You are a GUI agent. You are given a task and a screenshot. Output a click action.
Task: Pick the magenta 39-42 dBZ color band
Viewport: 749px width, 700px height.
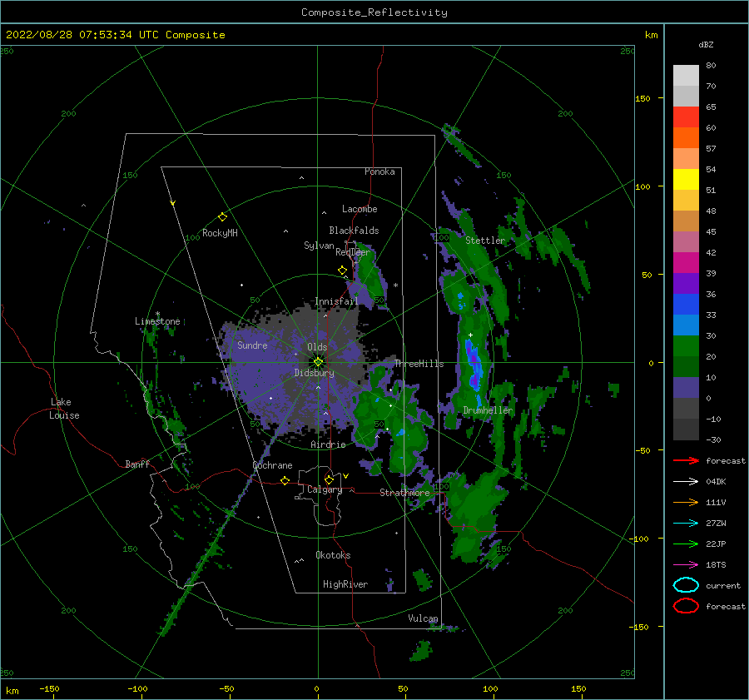[686, 263]
